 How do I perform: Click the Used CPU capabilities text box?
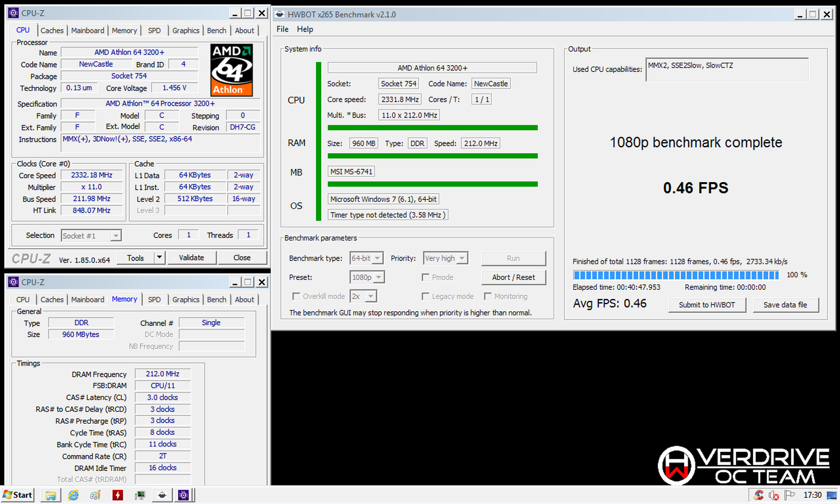pyautogui.click(x=728, y=70)
